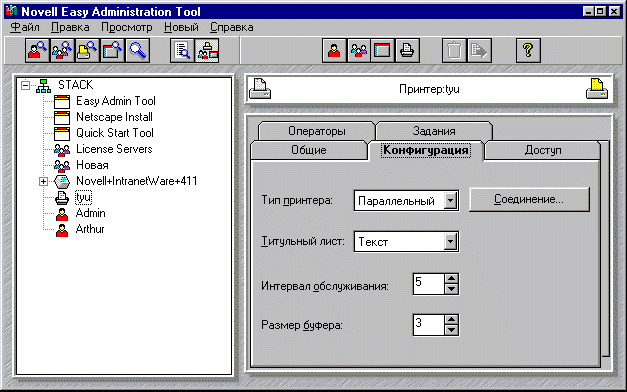Click the find printer toolbar icon
Screen dimensions: 627x392
click(x=87, y=50)
